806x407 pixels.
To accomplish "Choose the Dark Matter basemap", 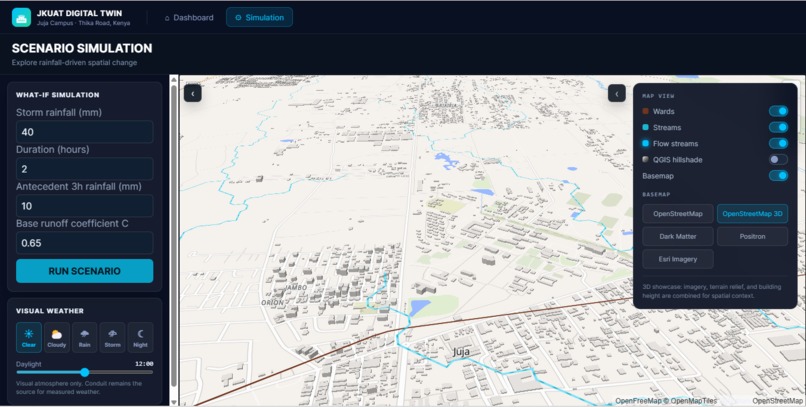I will (x=678, y=236).
